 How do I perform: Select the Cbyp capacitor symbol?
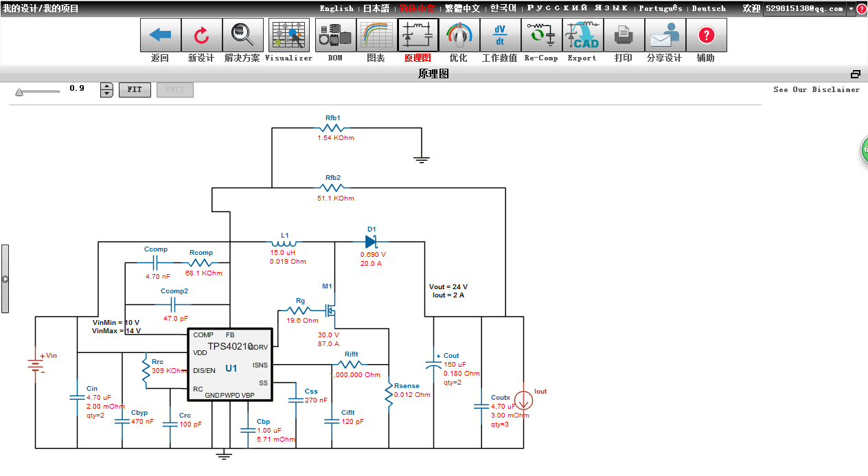[x=122, y=420]
